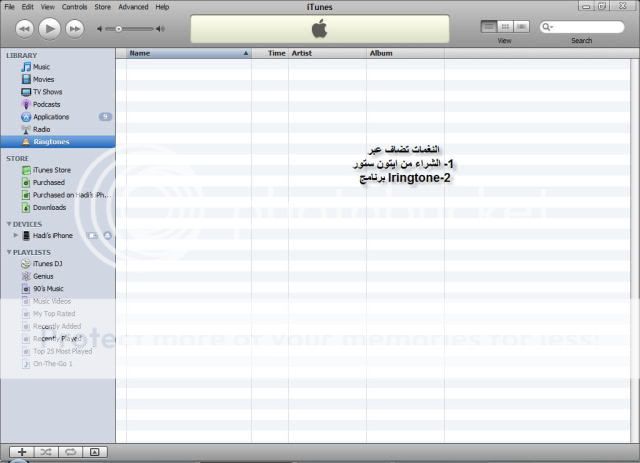Select the Hadi's iPhone device icon

coord(26,236)
